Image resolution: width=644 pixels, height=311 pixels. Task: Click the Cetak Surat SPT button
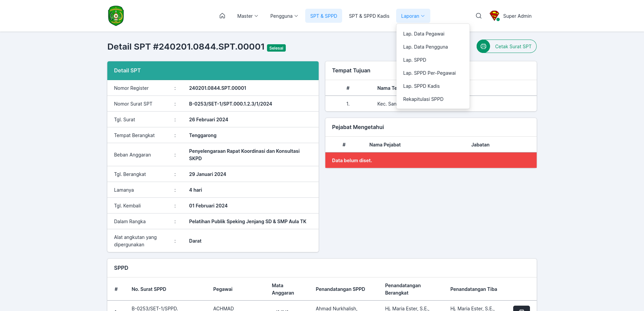click(x=506, y=46)
